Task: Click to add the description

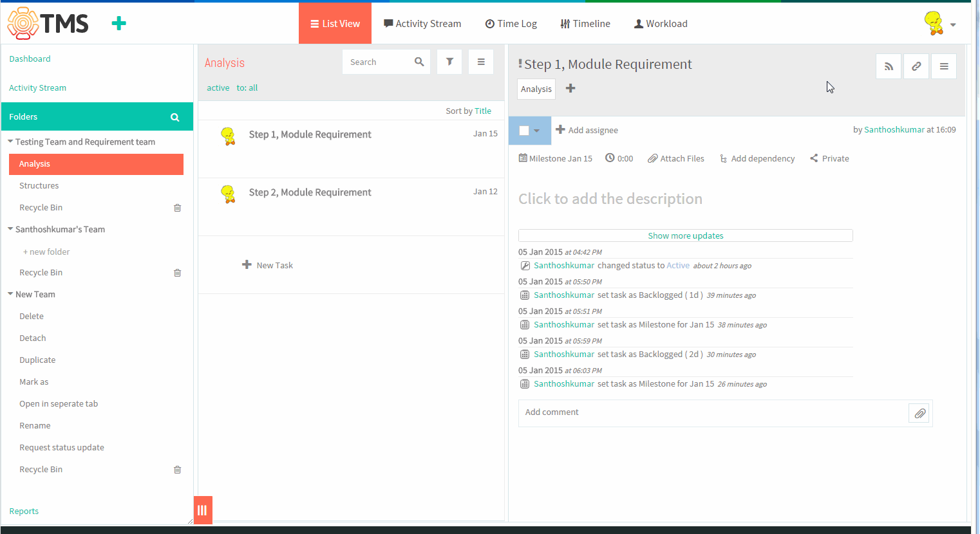Action: coord(610,199)
